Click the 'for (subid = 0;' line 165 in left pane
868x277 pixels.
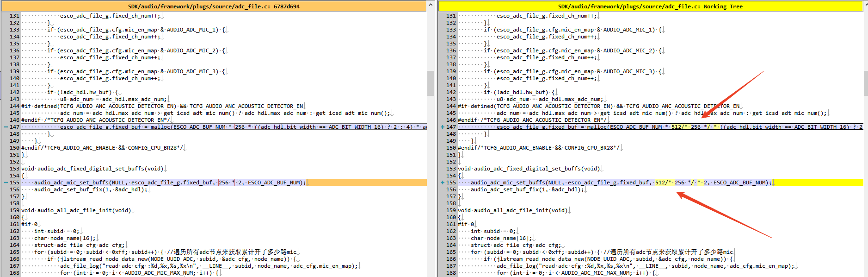(165, 252)
